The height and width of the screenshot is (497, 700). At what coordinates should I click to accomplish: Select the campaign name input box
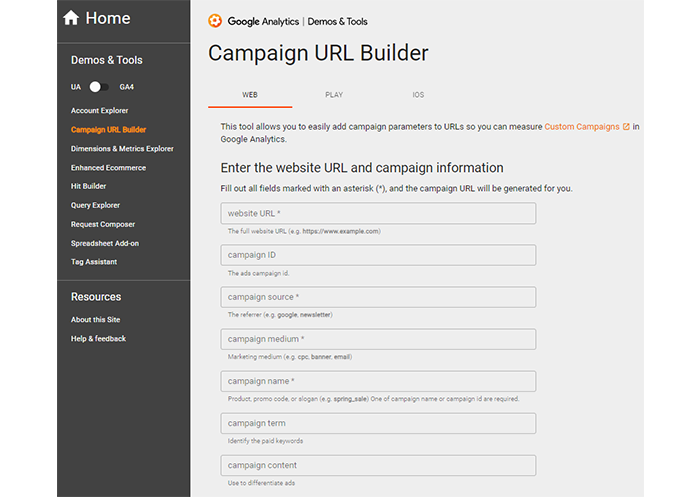point(378,381)
